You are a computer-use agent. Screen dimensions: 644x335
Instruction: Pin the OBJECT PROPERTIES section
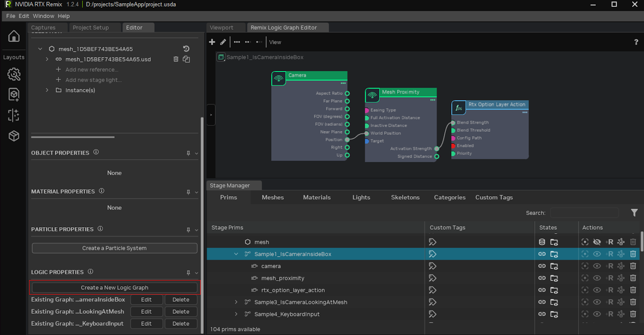188,153
